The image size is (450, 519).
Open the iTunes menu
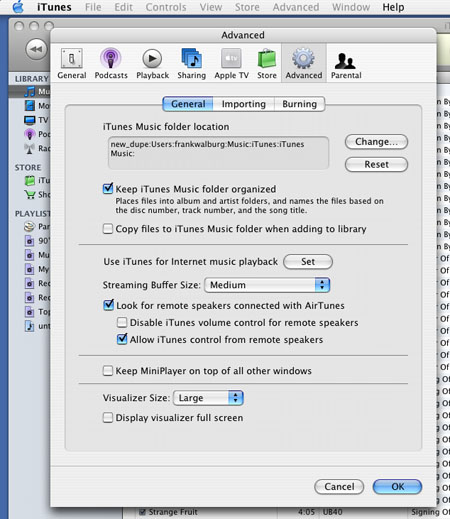(54, 7)
